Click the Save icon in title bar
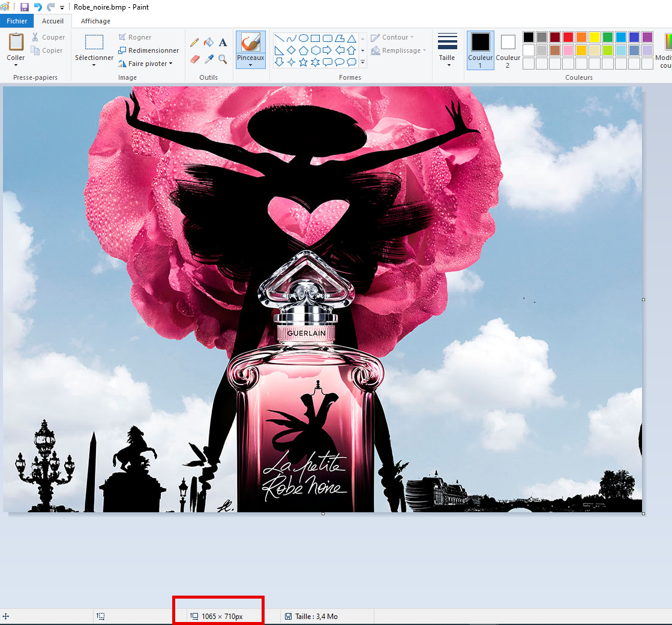Screen dimensions: 672x625 [25, 7]
